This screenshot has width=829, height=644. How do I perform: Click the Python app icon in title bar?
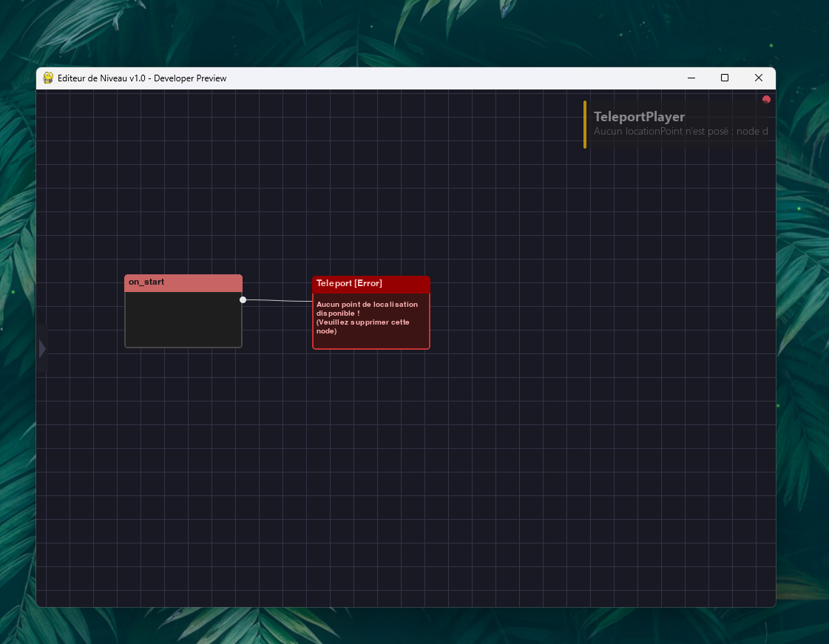tap(48, 78)
